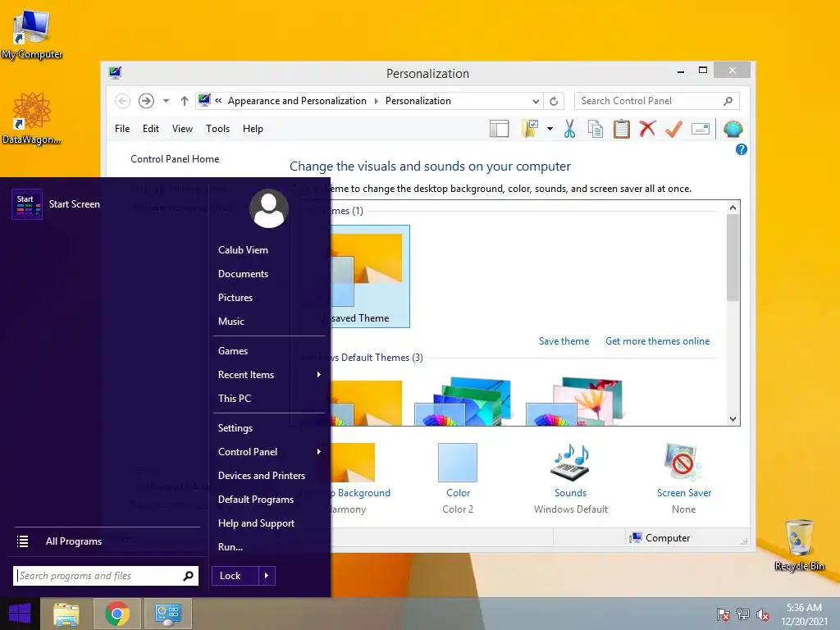The width and height of the screenshot is (840, 630).
Task: Open the Screen Saver icon
Action: 683,462
